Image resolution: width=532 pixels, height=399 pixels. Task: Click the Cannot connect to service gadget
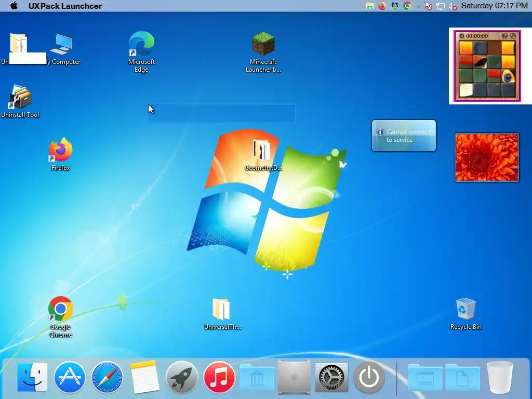(x=404, y=136)
